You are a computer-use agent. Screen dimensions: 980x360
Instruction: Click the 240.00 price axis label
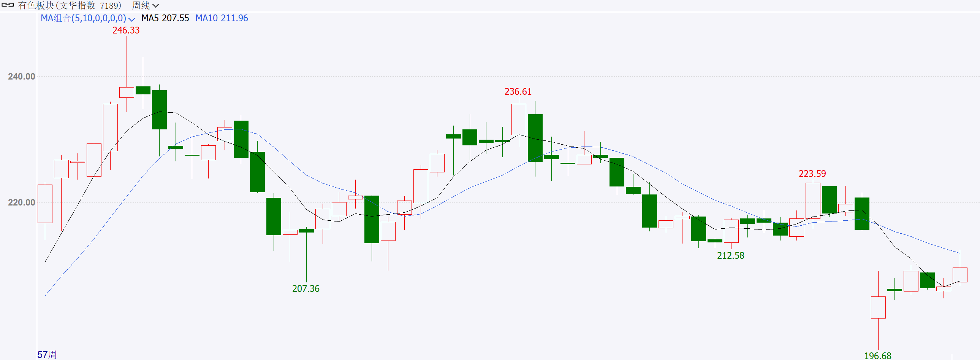point(21,76)
